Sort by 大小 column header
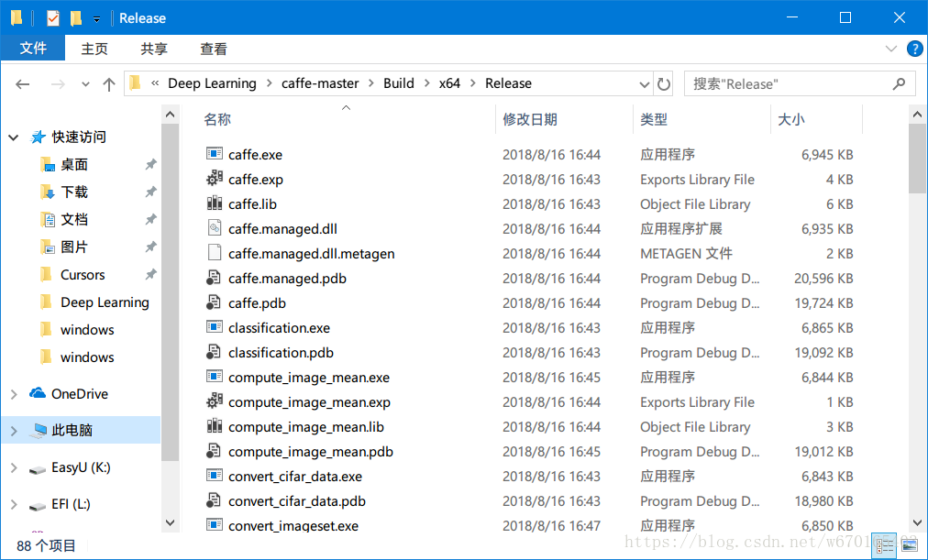This screenshot has width=928, height=560. [x=816, y=119]
